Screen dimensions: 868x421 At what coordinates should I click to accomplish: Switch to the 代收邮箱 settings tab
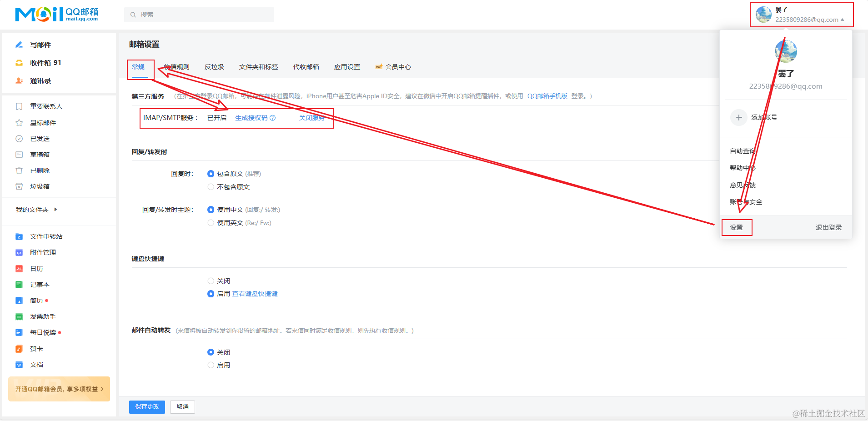[x=306, y=67]
